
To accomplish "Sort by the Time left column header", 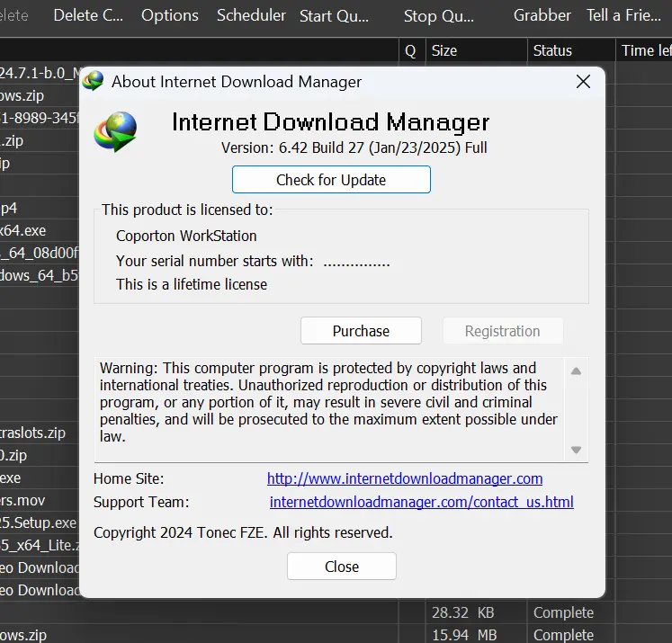I will [x=644, y=50].
